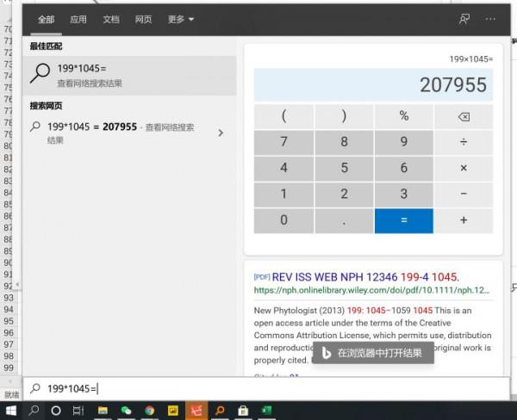Click the plus operator key

(x=464, y=220)
